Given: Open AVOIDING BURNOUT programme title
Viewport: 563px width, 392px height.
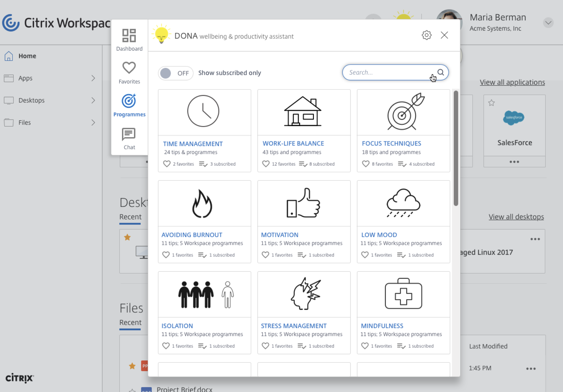Looking at the screenshot, I should pos(192,235).
